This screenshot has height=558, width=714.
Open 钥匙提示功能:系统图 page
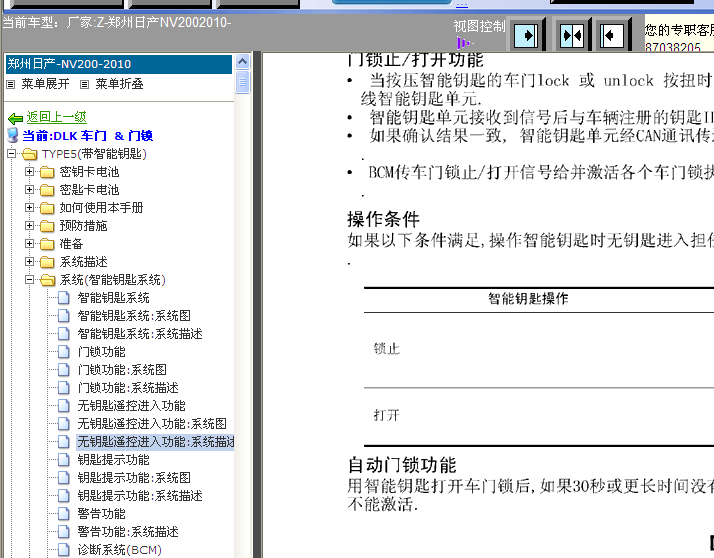pyautogui.click(x=134, y=478)
